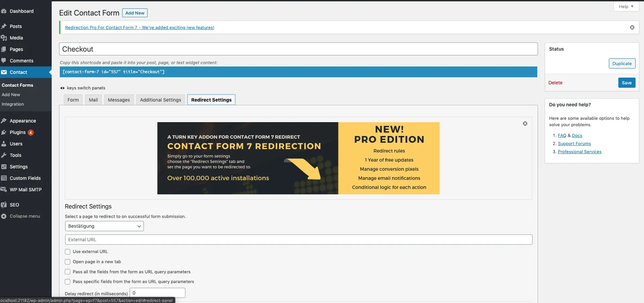
Task: Open the Media menu
Action: (16, 38)
